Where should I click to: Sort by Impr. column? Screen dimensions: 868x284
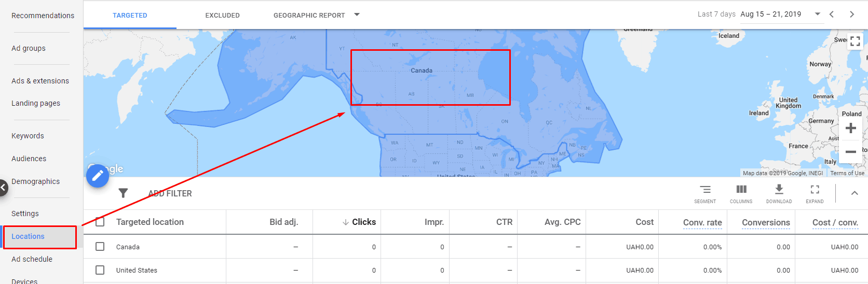(434, 222)
